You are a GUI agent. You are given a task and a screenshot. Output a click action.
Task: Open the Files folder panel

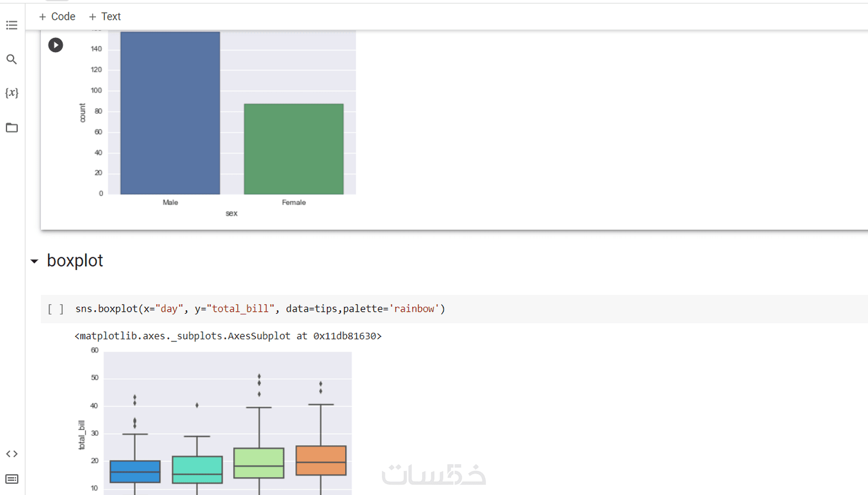pos(12,128)
